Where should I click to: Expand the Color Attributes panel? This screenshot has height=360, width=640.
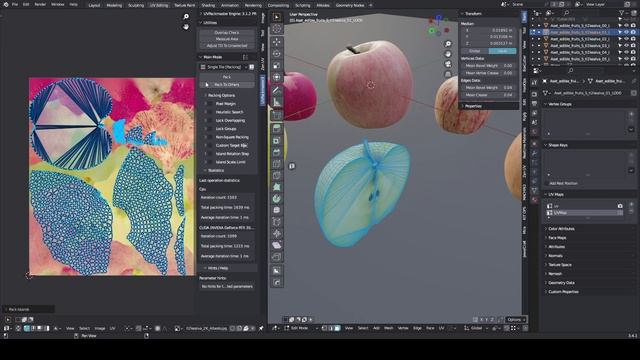pos(561,229)
